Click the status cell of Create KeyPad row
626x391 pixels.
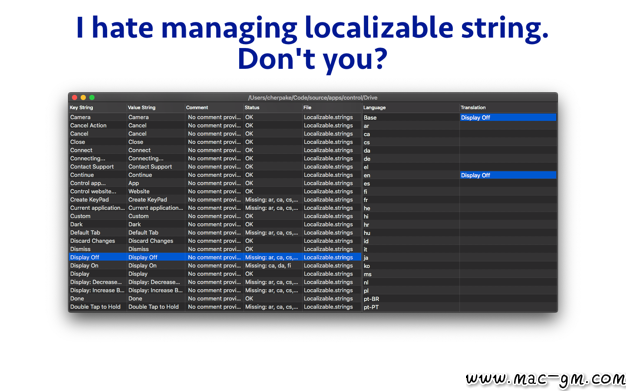click(x=272, y=200)
